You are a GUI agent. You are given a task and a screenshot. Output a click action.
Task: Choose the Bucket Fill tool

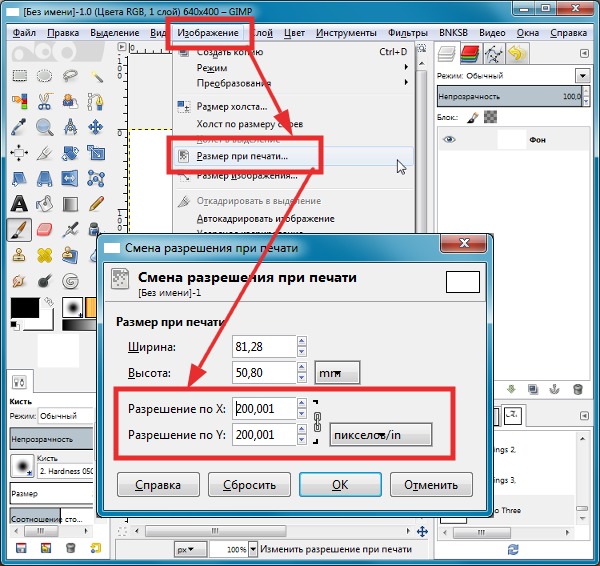click(x=44, y=204)
